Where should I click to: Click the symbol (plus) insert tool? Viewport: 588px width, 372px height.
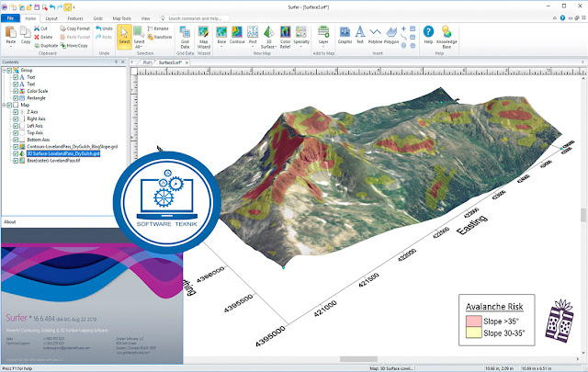[403, 28]
